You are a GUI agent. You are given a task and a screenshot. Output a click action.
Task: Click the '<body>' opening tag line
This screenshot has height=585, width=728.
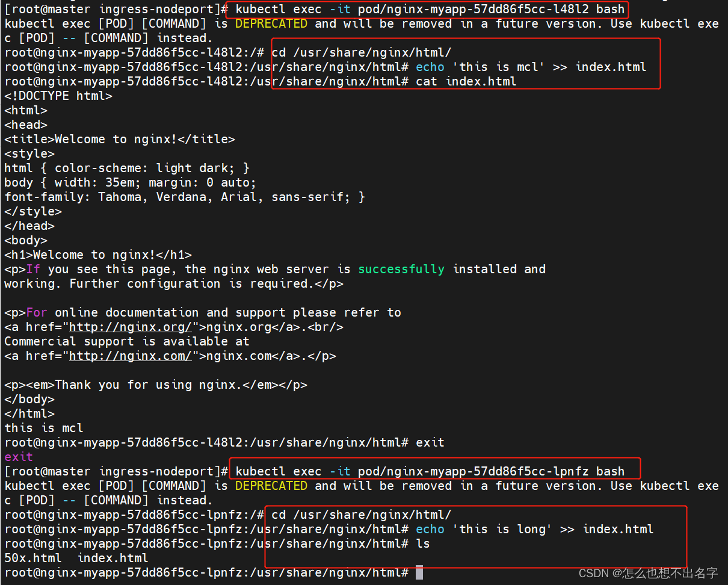tap(26, 240)
